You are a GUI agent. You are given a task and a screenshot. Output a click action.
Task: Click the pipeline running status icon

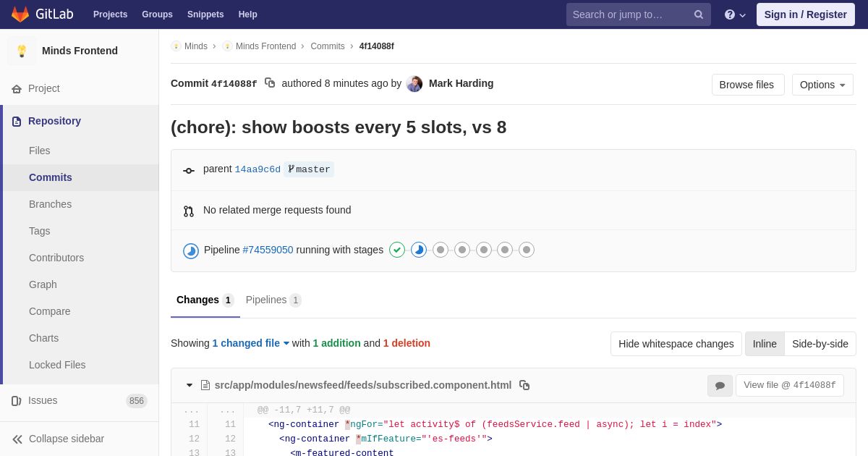click(191, 250)
